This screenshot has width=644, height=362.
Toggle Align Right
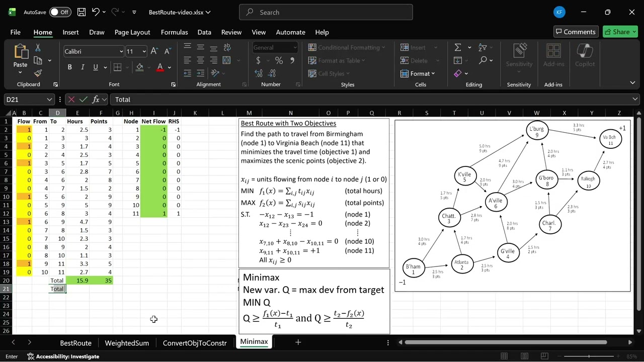click(213, 60)
